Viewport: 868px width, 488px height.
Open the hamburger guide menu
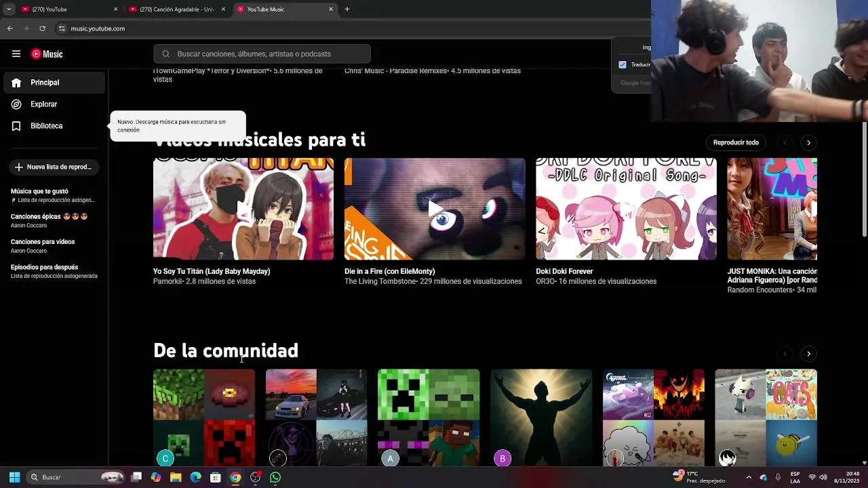pos(16,54)
